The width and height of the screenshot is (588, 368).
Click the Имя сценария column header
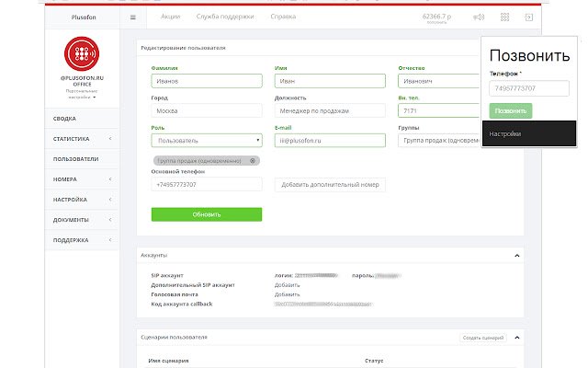click(168, 361)
